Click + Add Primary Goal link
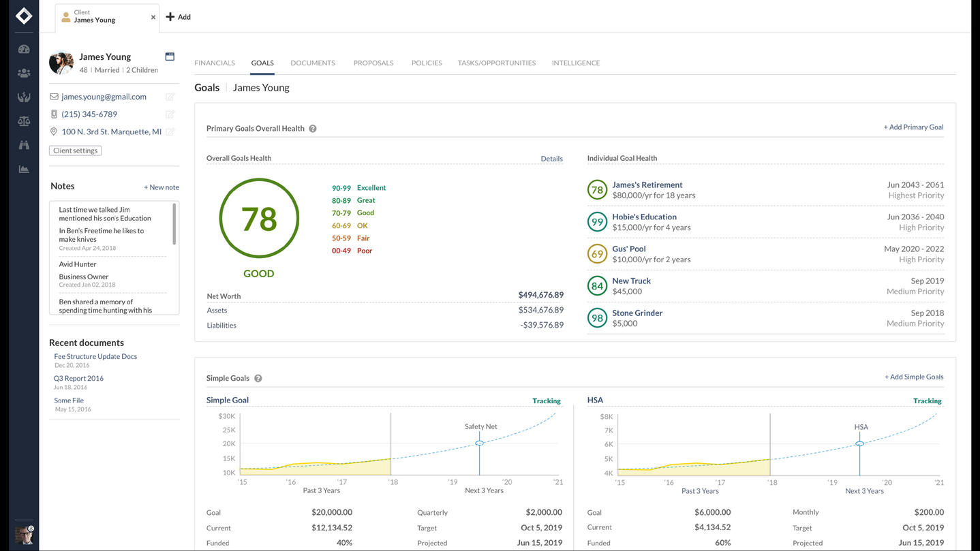This screenshot has width=980, height=551. 913,127
